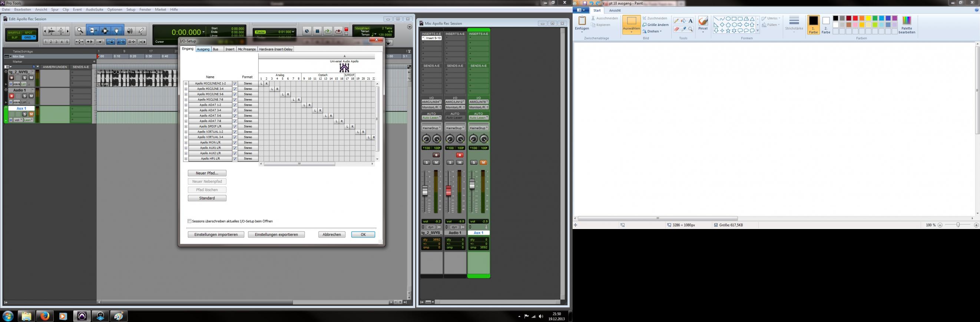Click the Neuer Pfad... button

tap(207, 173)
